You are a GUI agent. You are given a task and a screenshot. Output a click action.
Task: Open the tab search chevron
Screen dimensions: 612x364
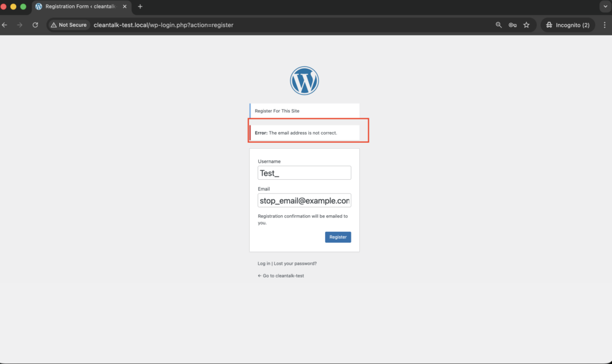coord(606,7)
